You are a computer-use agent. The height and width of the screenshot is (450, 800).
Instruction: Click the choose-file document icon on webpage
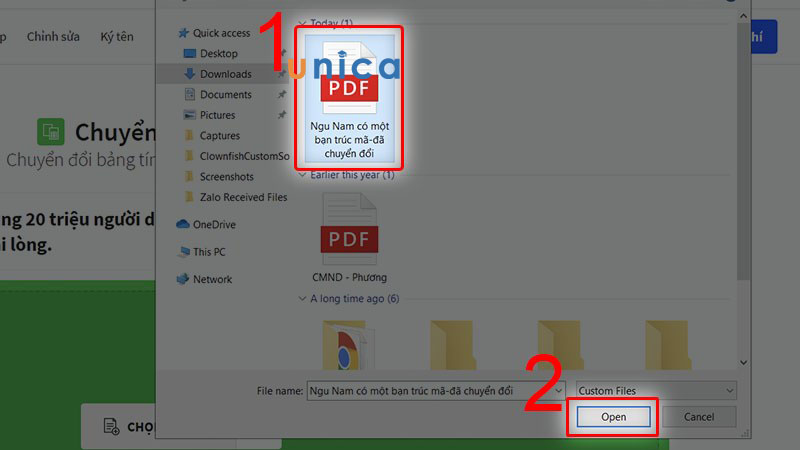tap(111, 426)
